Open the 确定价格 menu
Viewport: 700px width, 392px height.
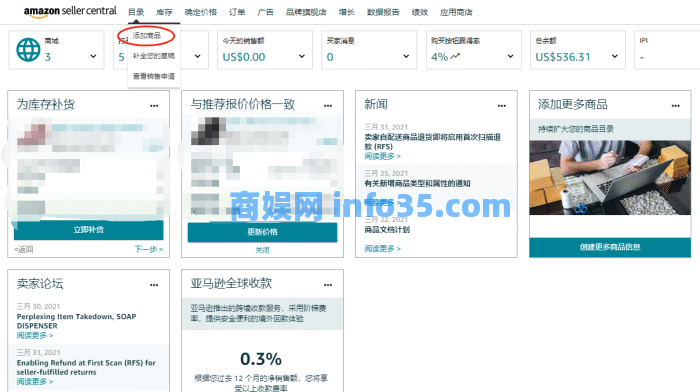[200, 12]
